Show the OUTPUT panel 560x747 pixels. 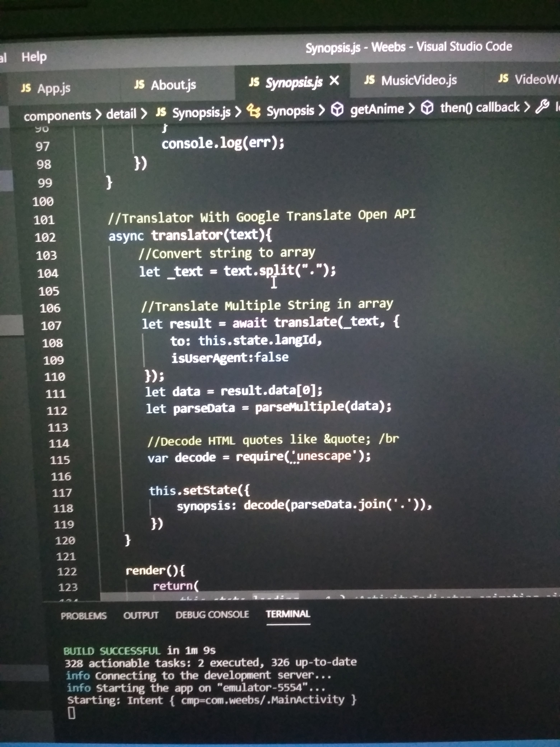(141, 615)
